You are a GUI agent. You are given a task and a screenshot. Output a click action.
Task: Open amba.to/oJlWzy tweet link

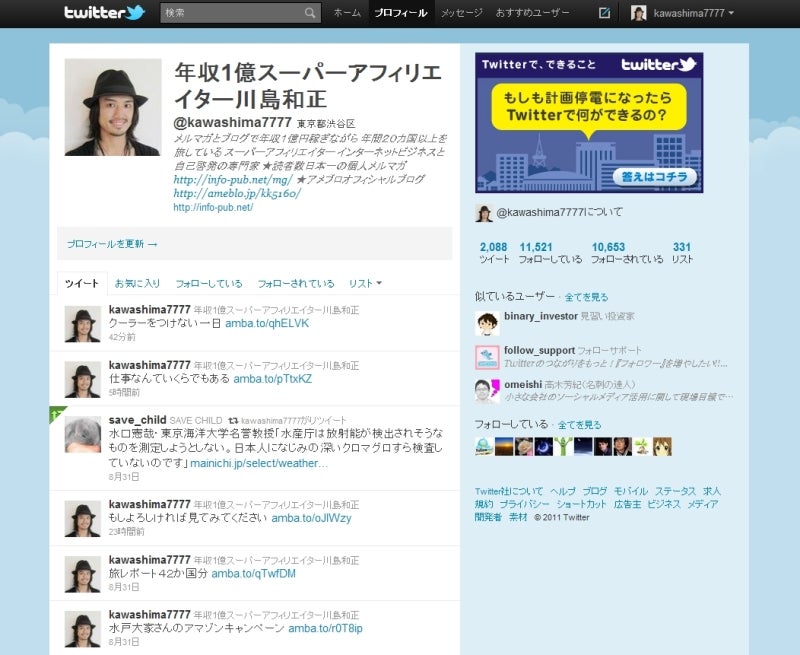311,518
